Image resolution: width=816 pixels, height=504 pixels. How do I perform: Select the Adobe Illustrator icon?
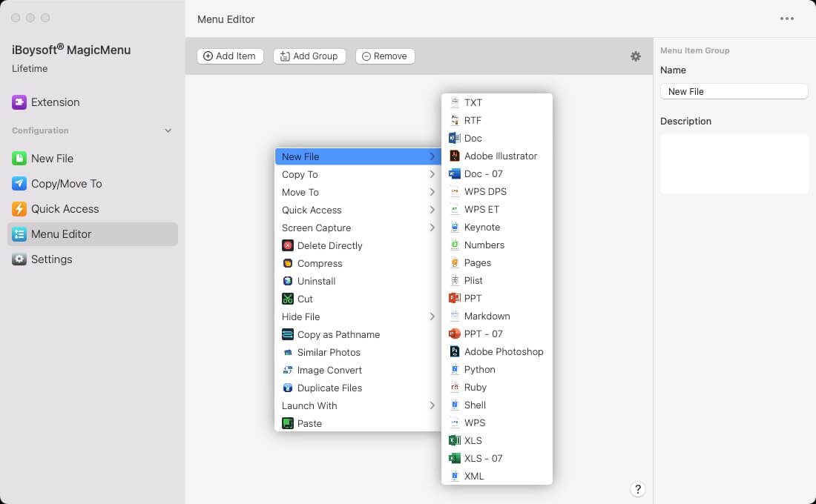click(455, 156)
